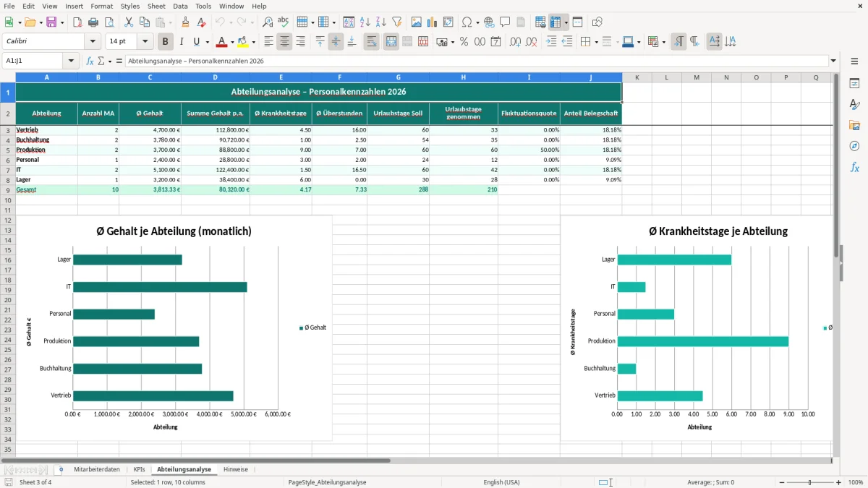
Task: Insert hyperlink globe icon
Action: pos(489,22)
